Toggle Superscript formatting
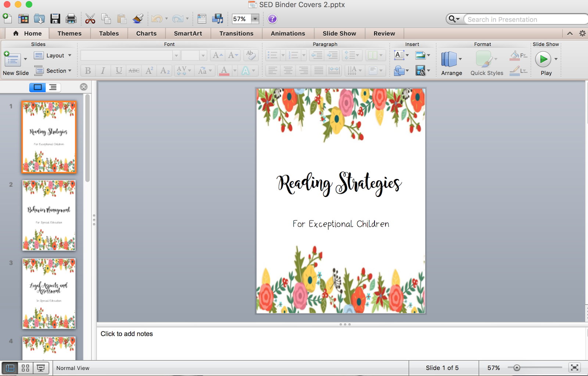 [150, 71]
